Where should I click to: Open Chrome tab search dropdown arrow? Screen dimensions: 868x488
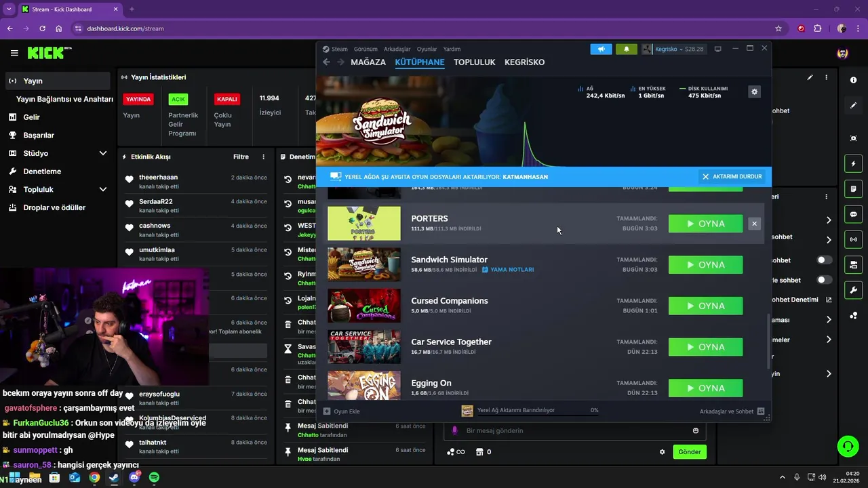[9, 9]
